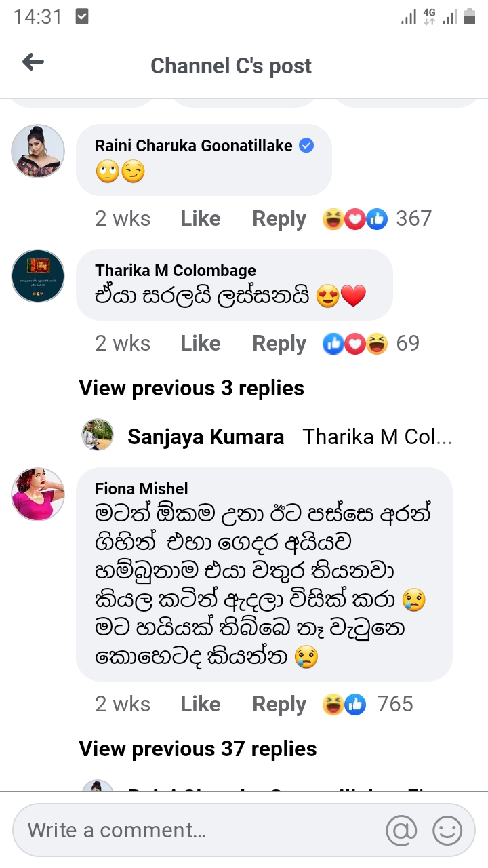The width and height of the screenshot is (488, 868).
Task: Like Raini Charuka Goonatillake's comment
Action: click(x=201, y=218)
